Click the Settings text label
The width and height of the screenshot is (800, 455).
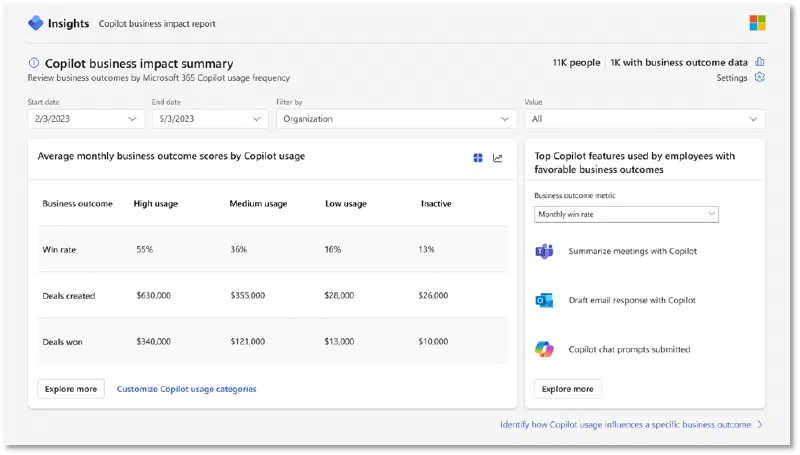(732, 78)
